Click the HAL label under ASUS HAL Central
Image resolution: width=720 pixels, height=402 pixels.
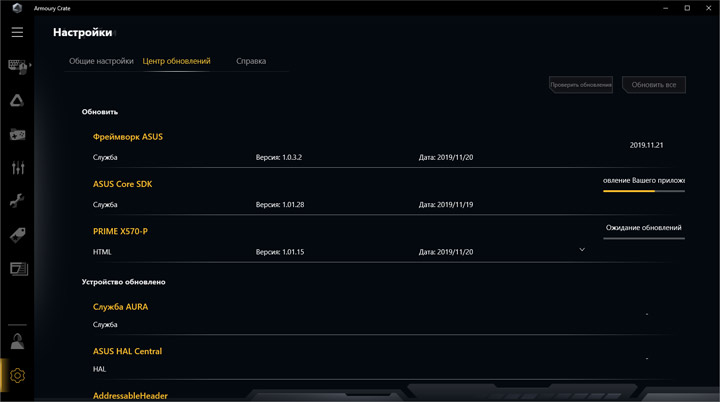(99, 369)
